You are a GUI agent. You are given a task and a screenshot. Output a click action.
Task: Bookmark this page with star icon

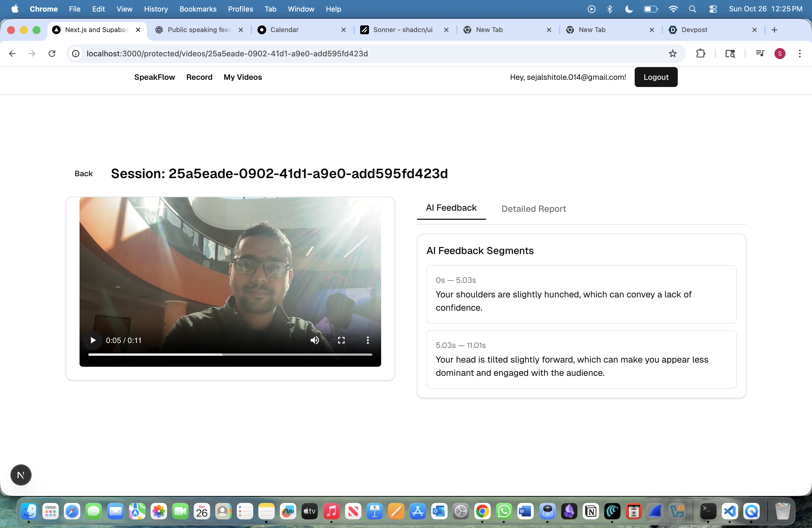pyautogui.click(x=672, y=54)
